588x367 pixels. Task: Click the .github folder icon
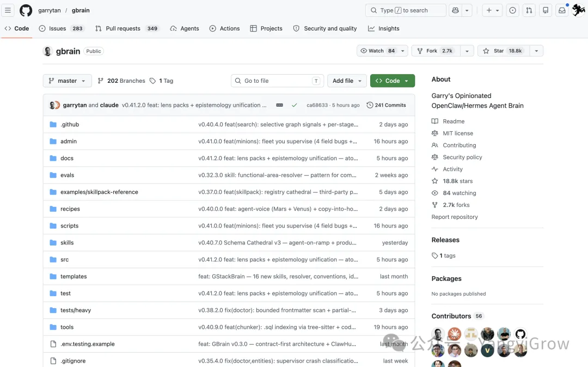pos(53,125)
